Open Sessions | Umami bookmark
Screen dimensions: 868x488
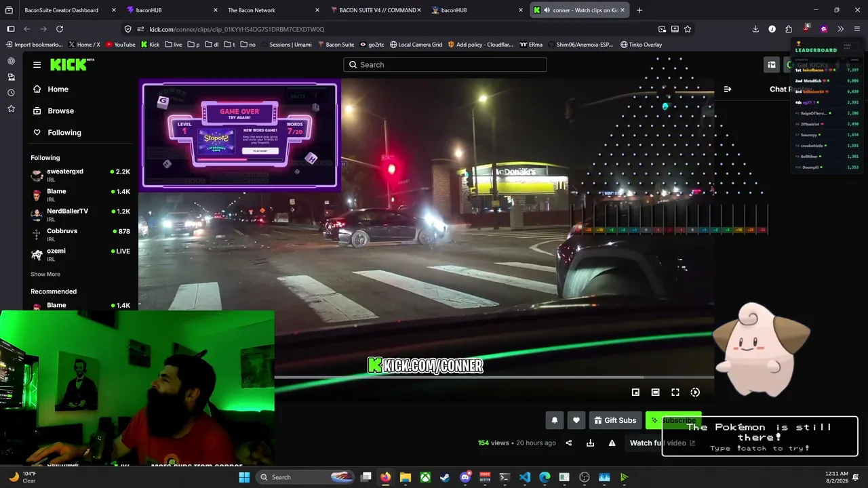point(286,45)
